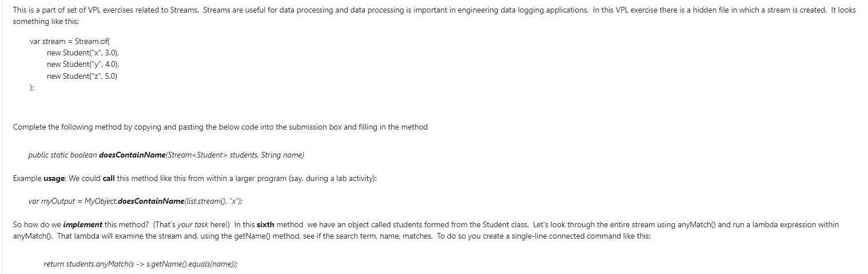Click the bold word 'usage'
The image size is (868, 274).
coord(54,179)
